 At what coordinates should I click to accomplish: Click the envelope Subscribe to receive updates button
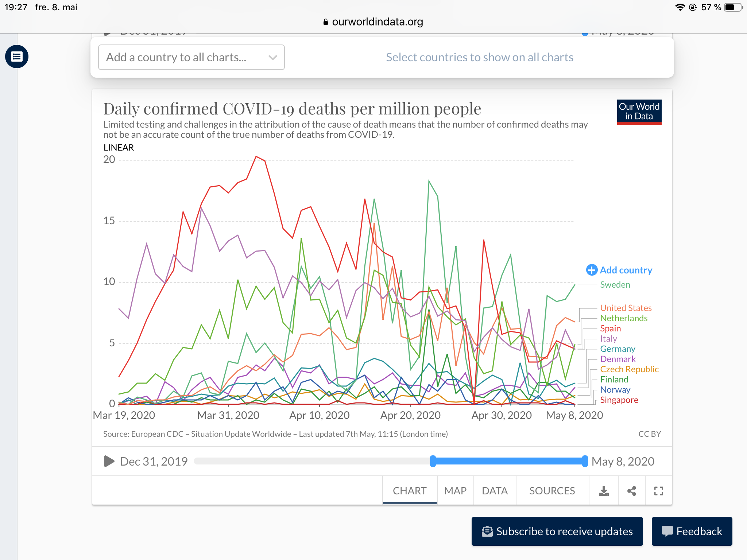click(557, 531)
